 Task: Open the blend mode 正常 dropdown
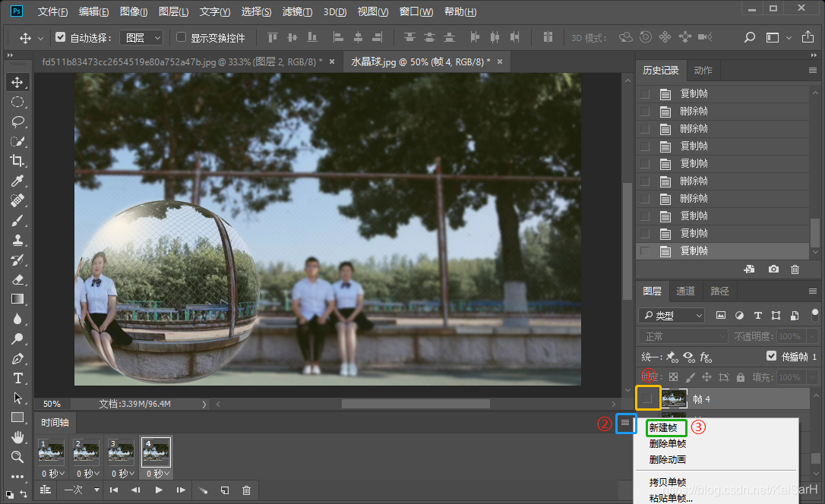pyautogui.click(x=684, y=336)
